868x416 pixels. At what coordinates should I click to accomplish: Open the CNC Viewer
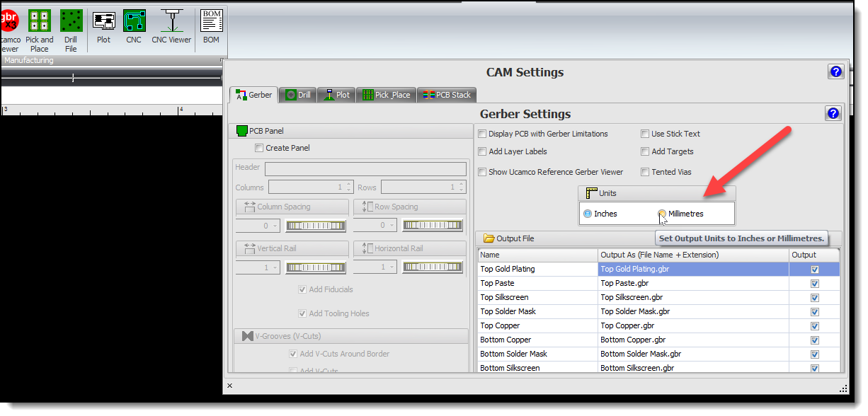(171, 28)
